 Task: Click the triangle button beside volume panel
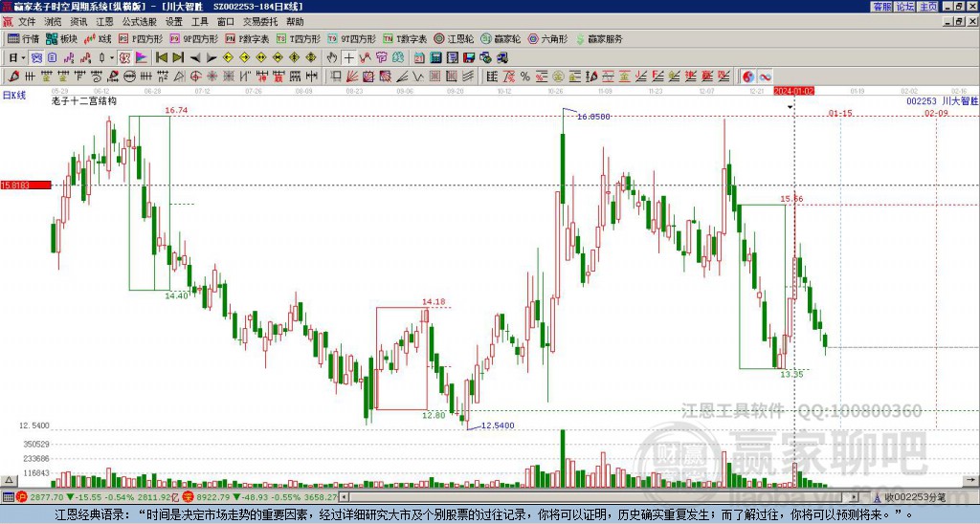(8, 481)
